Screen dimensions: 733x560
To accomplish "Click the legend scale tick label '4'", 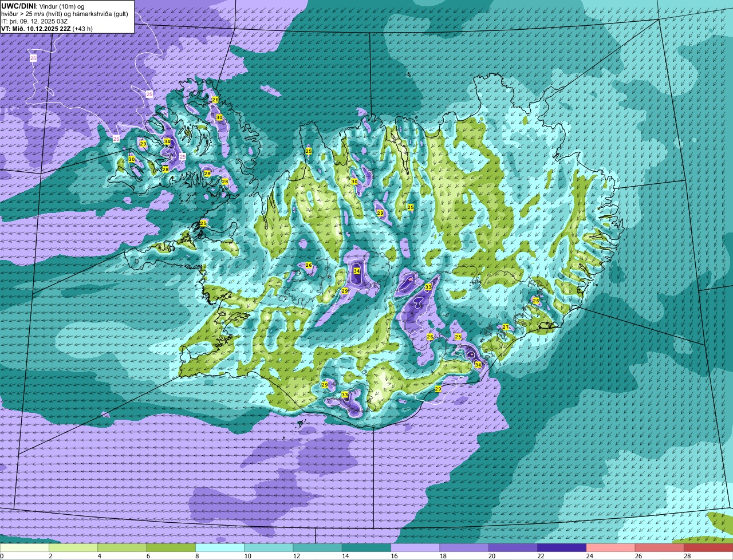I will coord(99,556).
